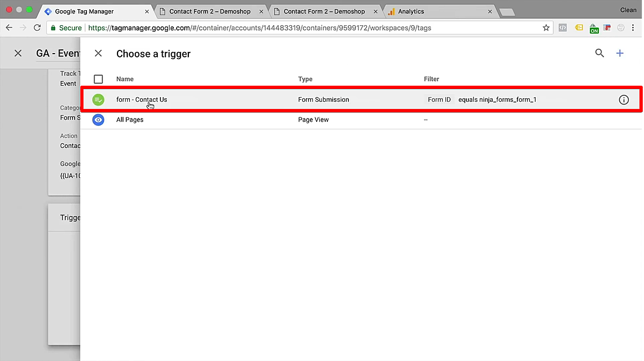Click the Clean profile button
644x361 pixels.
click(628, 10)
